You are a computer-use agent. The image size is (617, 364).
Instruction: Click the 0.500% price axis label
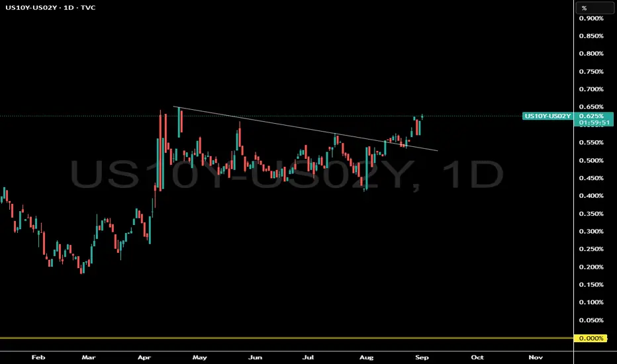click(x=591, y=161)
